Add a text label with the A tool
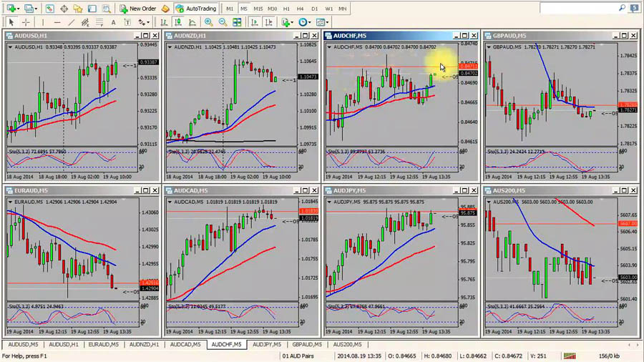This screenshot has height=362, width=644. (113, 23)
